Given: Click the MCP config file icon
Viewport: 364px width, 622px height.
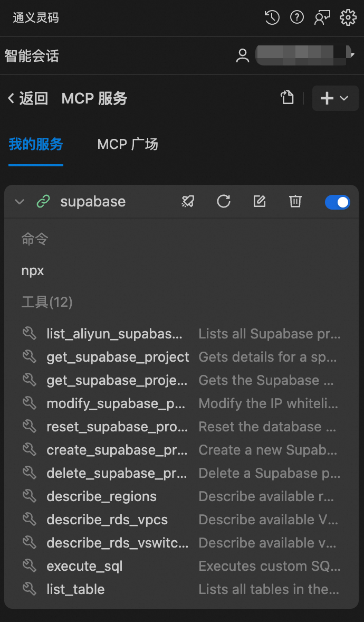Looking at the screenshot, I should point(287,98).
